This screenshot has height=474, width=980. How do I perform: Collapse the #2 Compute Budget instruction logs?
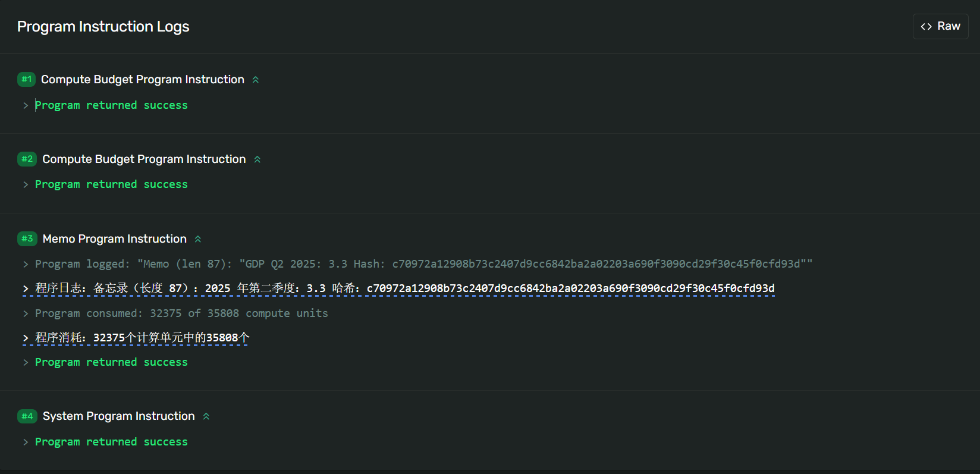click(x=257, y=159)
